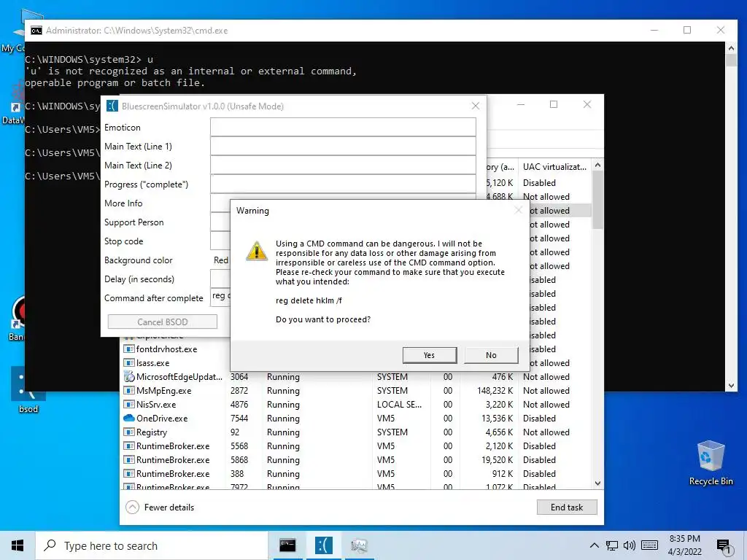Show hidden system tray icons
Image resolution: width=747 pixels, height=560 pixels.
pos(594,545)
